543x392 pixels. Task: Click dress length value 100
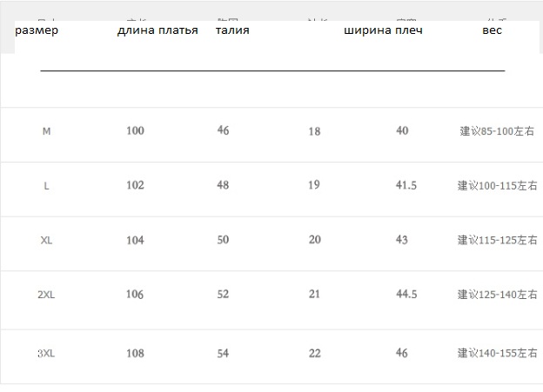[x=135, y=130]
